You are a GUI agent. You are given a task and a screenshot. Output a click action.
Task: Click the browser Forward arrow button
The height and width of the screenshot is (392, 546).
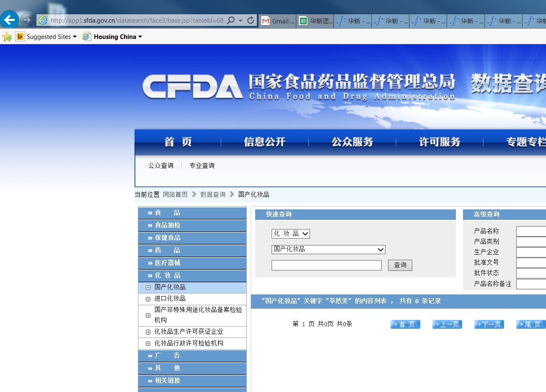click(x=27, y=20)
